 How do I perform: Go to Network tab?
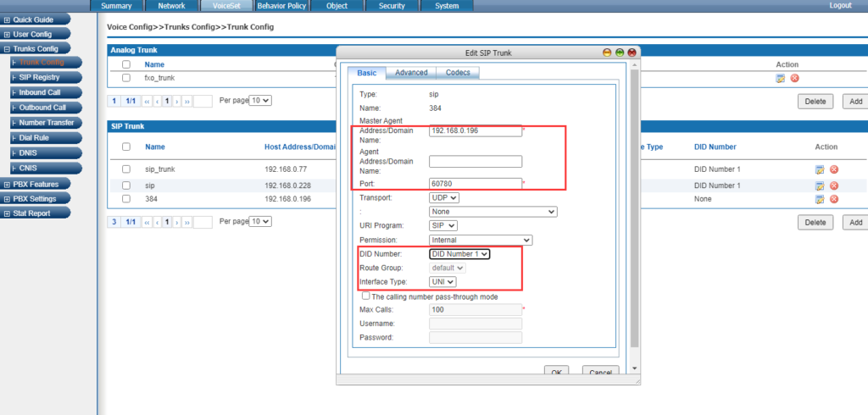171,6
